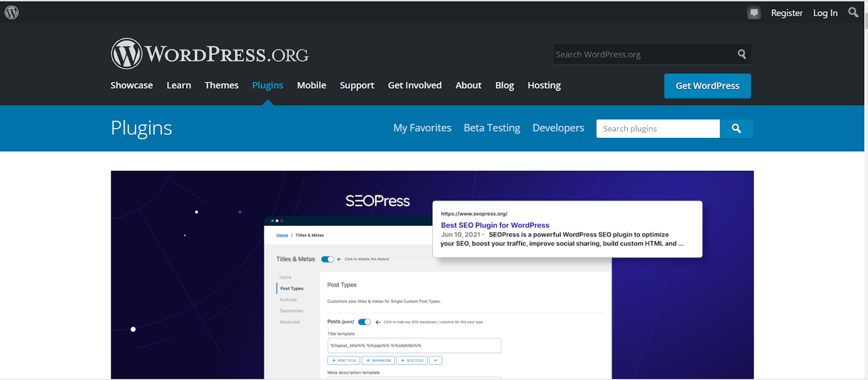Click the Get WordPress button
The image size is (868, 380).
tap(707, 86)
